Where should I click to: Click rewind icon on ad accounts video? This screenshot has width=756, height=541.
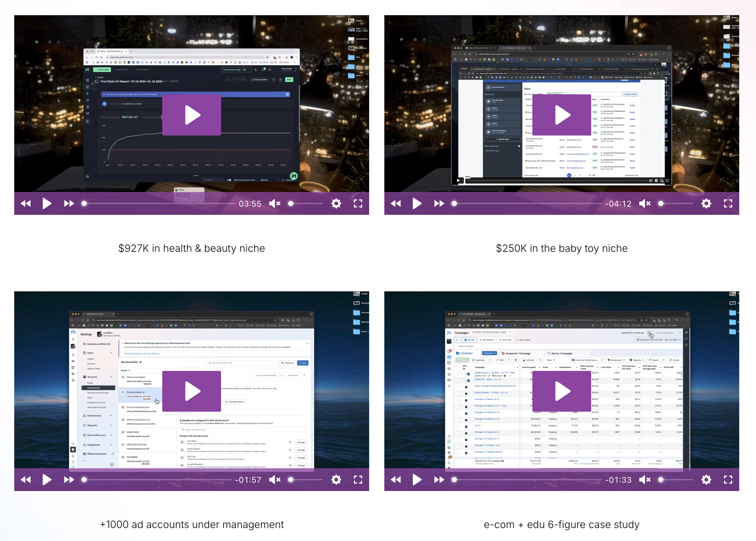coord(26,480)
